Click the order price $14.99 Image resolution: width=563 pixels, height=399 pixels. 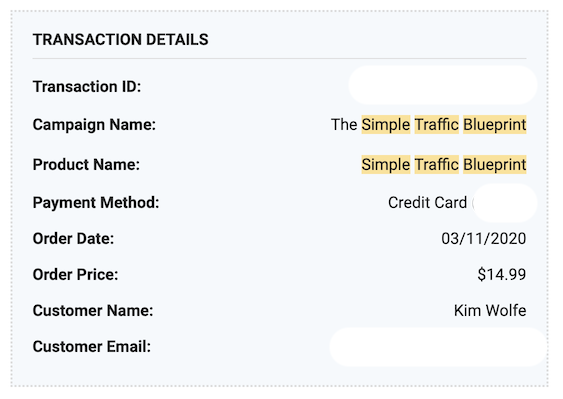tap(502, 274)
